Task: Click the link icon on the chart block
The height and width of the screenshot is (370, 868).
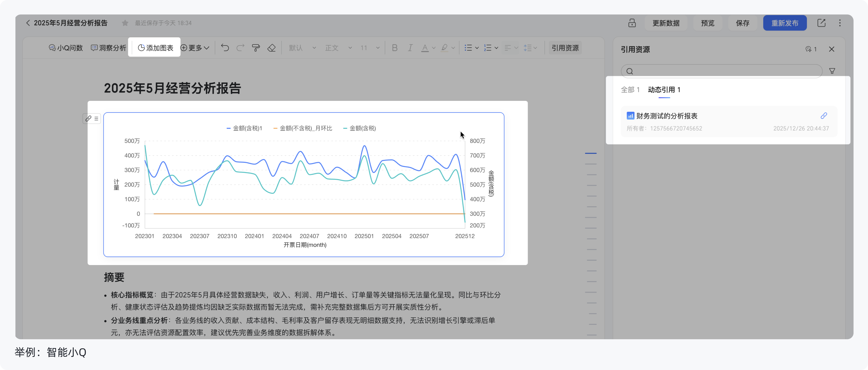Action: 88,118
